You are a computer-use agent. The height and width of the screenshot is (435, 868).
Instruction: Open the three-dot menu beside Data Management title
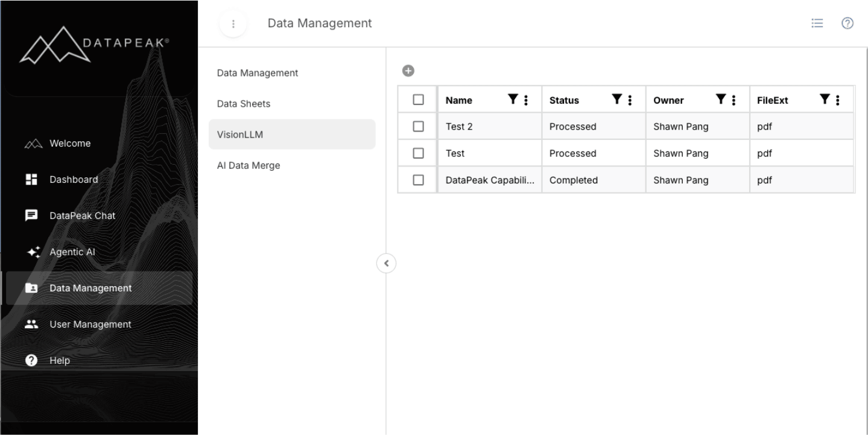[233, 25]
